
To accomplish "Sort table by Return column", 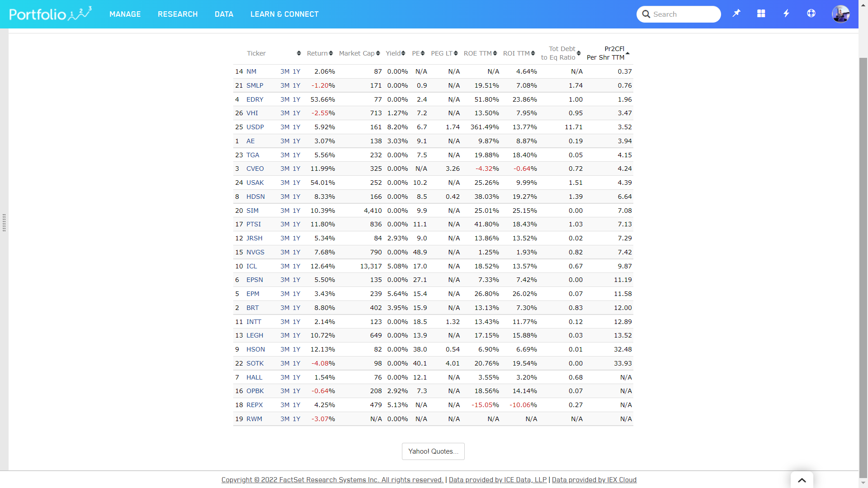I will [x=320, y=53].
